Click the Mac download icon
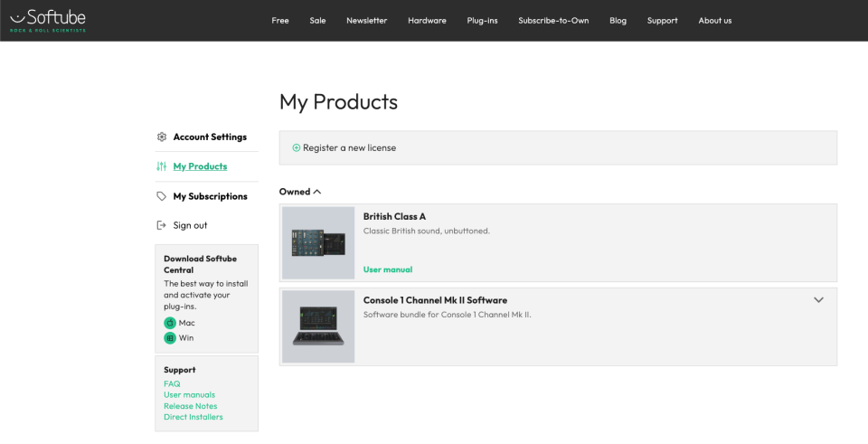 click(169, 323)
